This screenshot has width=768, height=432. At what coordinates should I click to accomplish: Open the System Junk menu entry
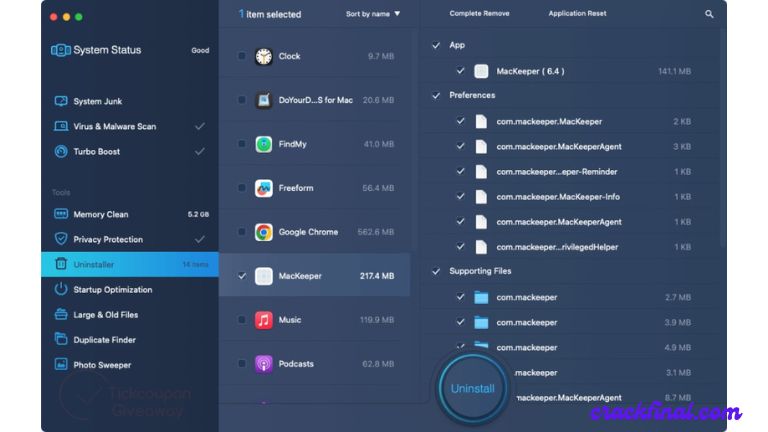point(130,101)
